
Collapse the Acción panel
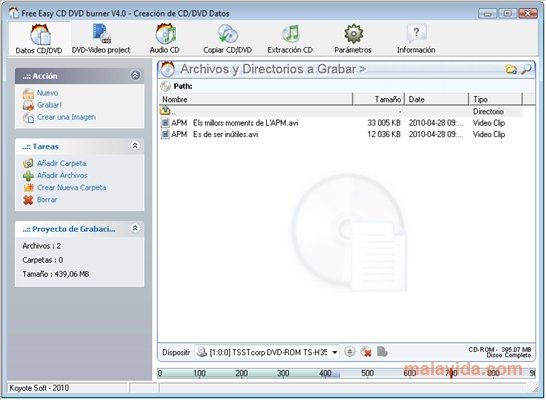coord(135,75)
